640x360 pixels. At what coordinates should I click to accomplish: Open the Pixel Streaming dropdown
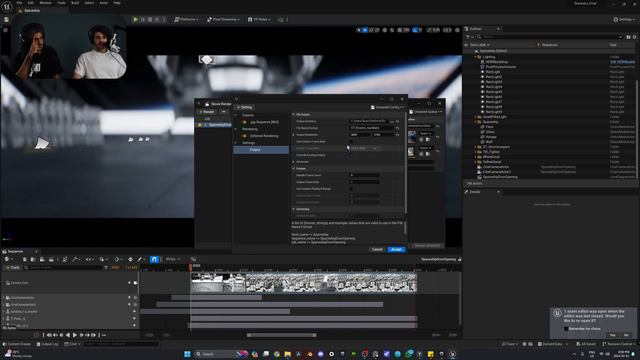(223, 19)
